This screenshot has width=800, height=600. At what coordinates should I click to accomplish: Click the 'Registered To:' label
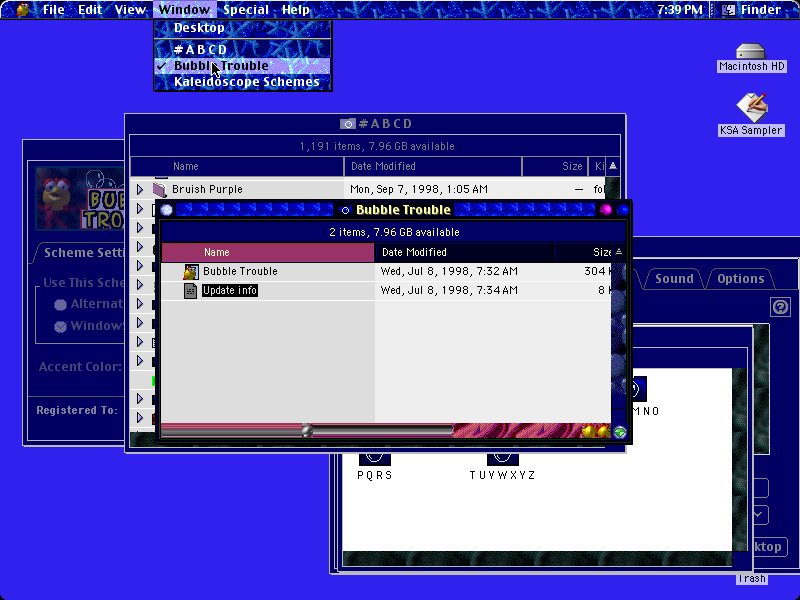(x=77, y=411)
